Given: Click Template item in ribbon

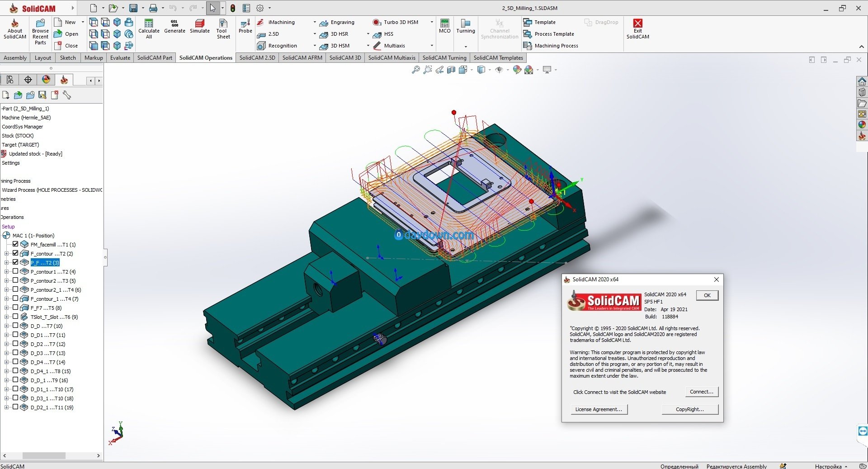Looking at the screenshot, I should click(539, 22).
